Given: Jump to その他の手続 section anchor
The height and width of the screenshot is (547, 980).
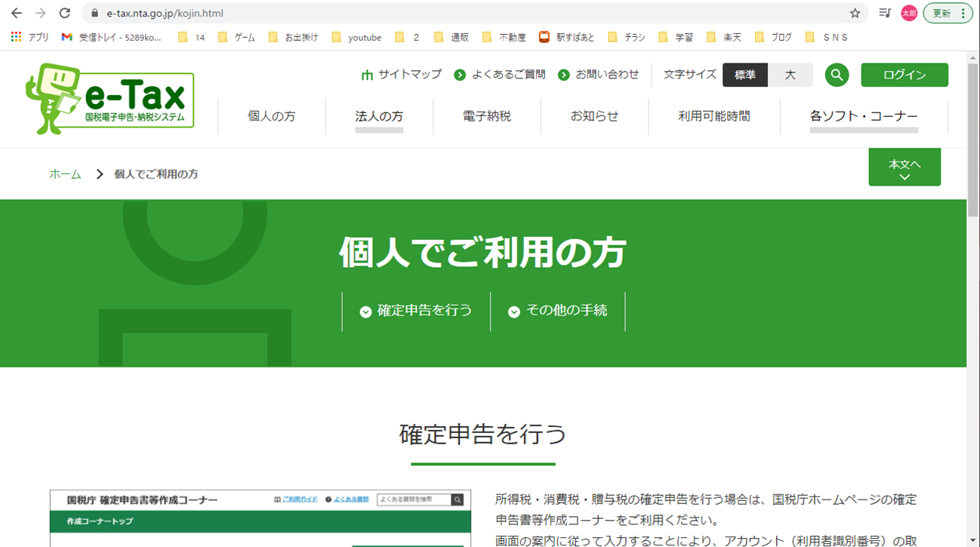Looking at the screenshot, I should [x=558, y=311].
